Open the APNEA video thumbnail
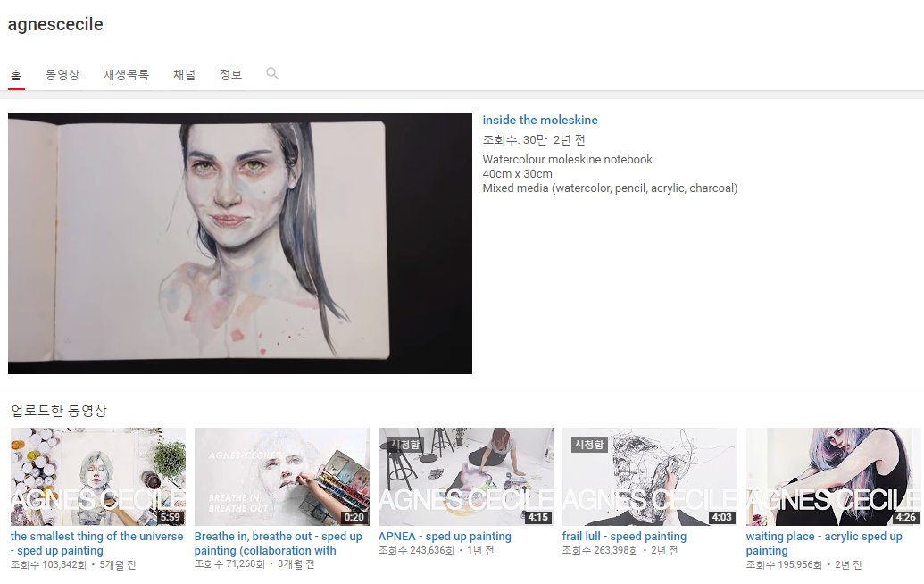The width and height of the screenshot is (924, 584). coord(465,477)
